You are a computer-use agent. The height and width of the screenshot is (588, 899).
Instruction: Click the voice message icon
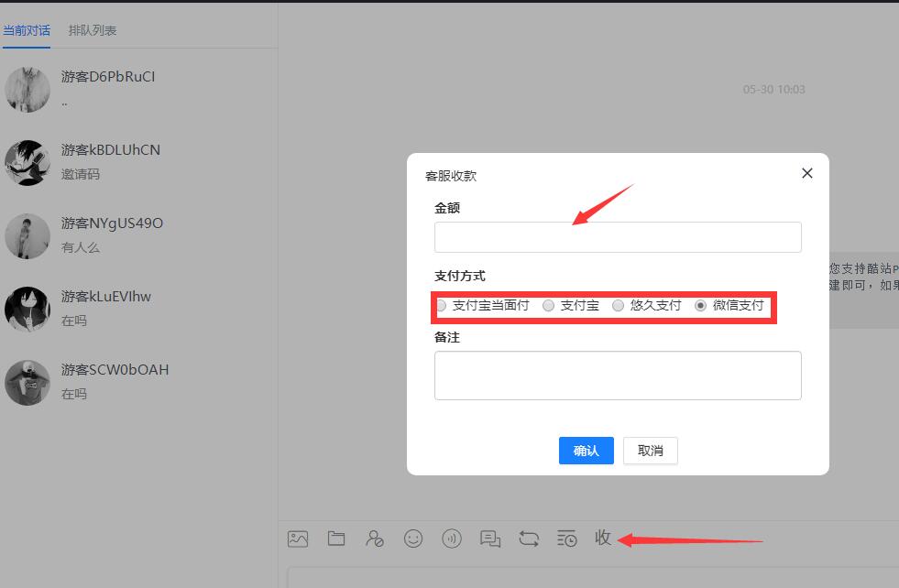(x=452, y=539)
